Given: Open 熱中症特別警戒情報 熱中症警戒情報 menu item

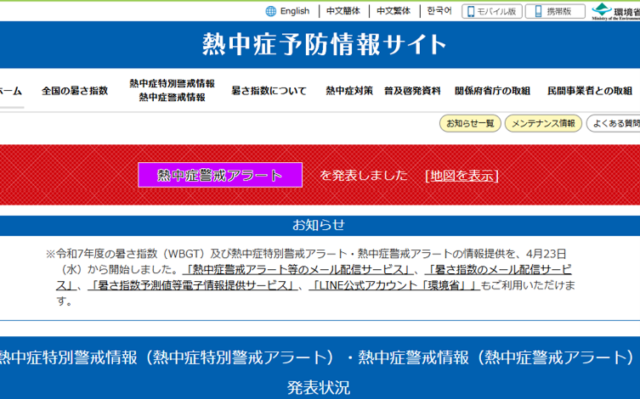Looking at the screenshot, I should pyautogui.click(x=172, y=91).
